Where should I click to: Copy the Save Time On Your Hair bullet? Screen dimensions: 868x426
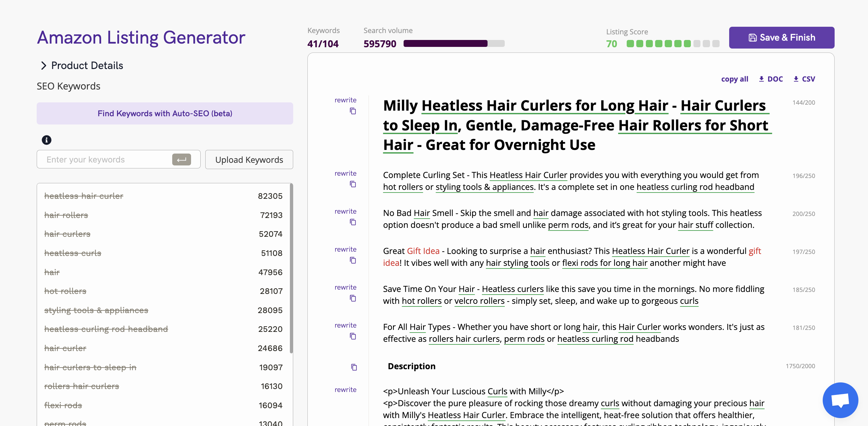tap(352, 299)
